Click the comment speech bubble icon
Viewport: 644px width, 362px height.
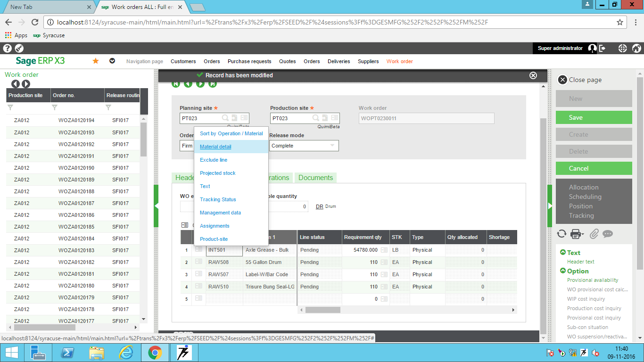click(x=608, y=234)
